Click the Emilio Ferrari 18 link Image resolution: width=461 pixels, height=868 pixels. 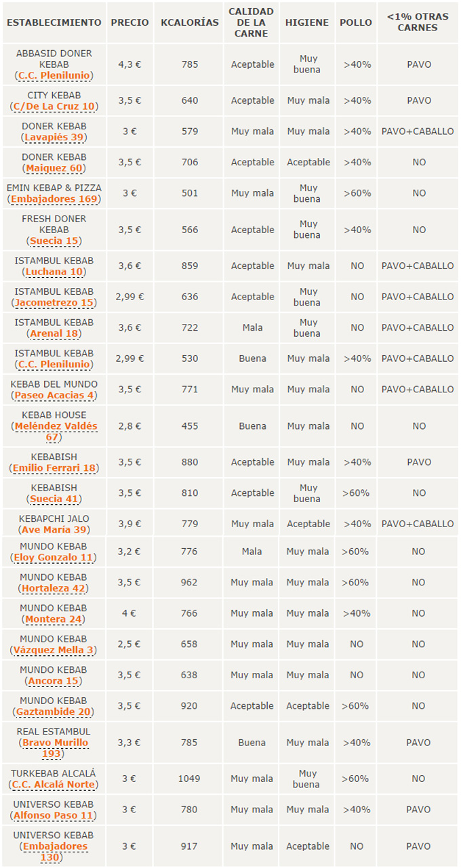click(x=54, y=468)
